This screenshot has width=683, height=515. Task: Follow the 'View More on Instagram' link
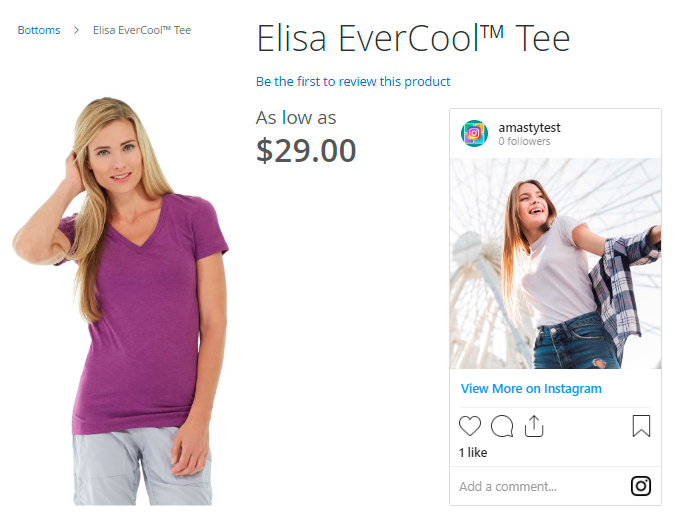[x=531, y=388]
